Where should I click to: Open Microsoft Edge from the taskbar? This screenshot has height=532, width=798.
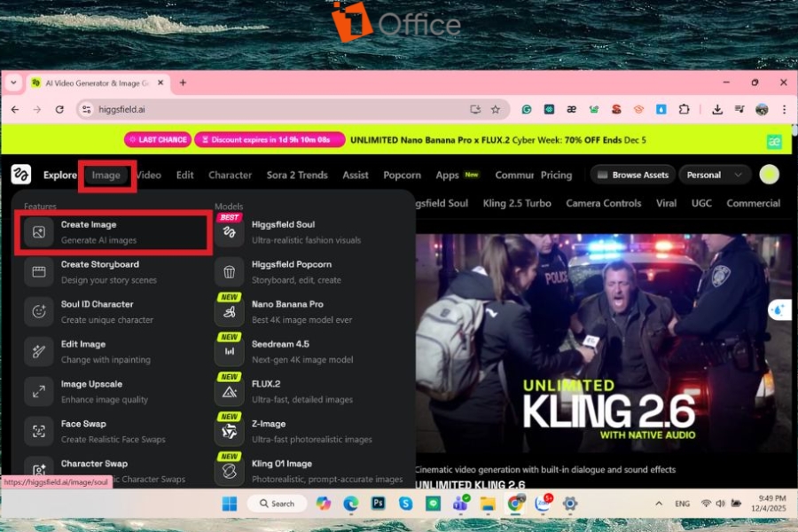pyautogui.click(x=350, y=504)
